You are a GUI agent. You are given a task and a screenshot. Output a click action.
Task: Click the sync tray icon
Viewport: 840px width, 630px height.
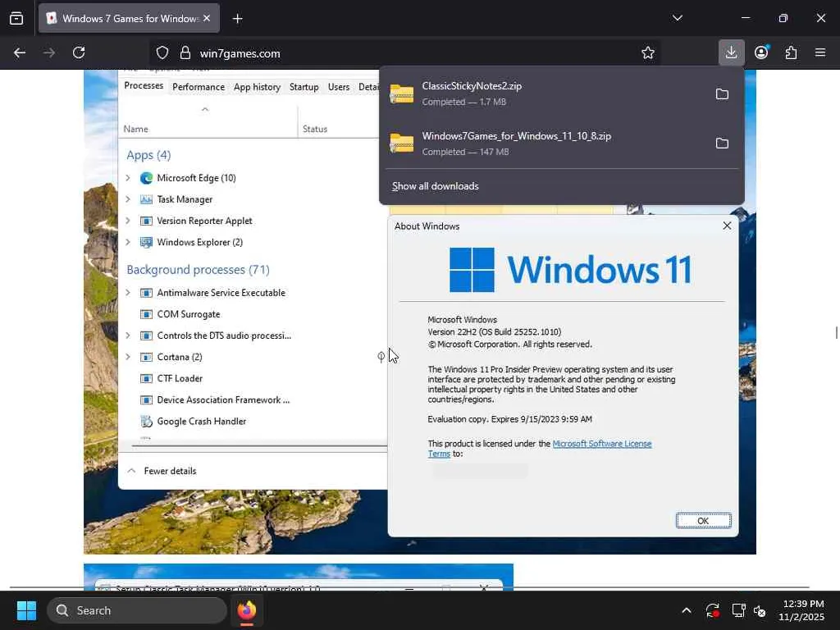(x=713, y=610)
